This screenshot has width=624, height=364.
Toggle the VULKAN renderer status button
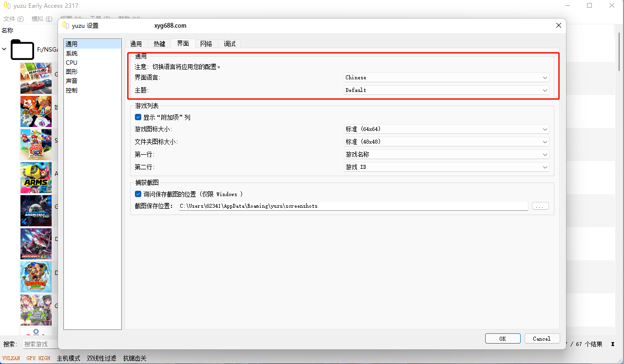pos(11,358)
